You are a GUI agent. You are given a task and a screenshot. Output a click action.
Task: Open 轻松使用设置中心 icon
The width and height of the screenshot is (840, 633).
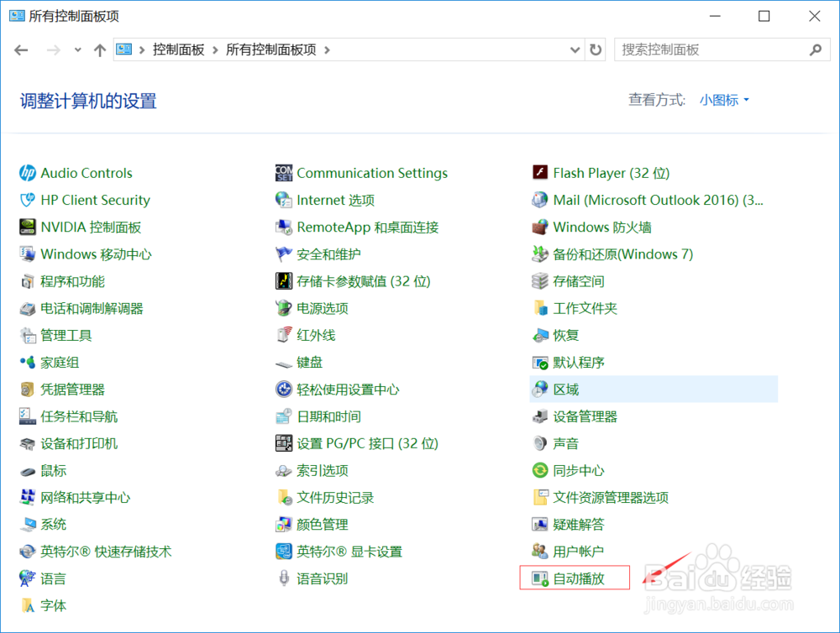click(284, 390)
